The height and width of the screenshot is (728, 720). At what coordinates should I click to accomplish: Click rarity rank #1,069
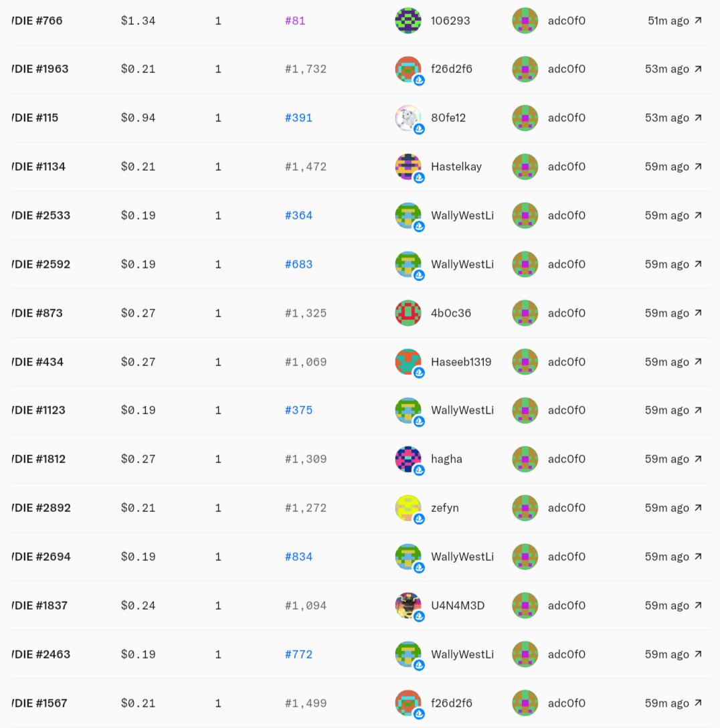click(x=305, y=362)
